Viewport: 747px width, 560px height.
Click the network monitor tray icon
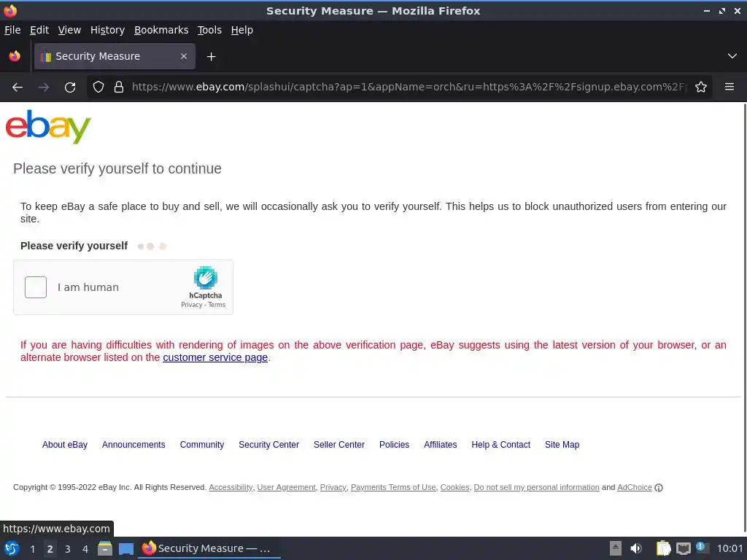pos(683,548)
